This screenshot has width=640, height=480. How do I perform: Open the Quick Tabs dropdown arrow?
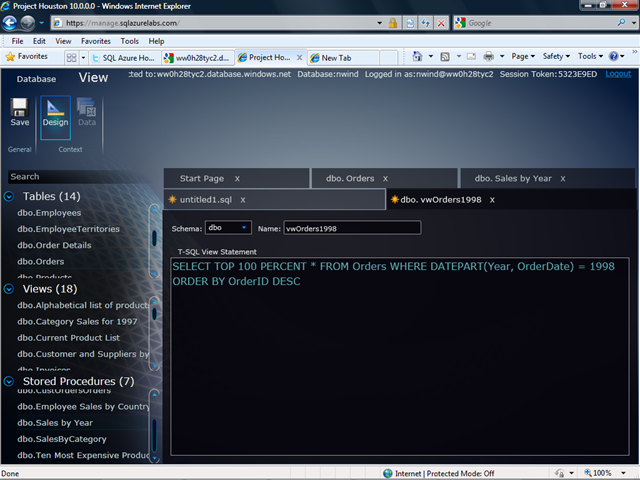[x=83, y=58]
